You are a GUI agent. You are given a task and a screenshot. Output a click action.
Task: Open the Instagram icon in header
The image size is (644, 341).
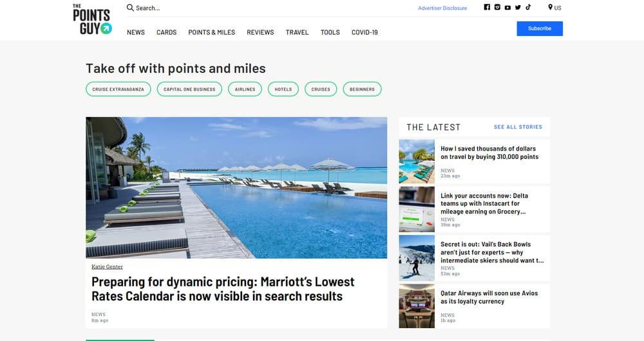(497, 7)
